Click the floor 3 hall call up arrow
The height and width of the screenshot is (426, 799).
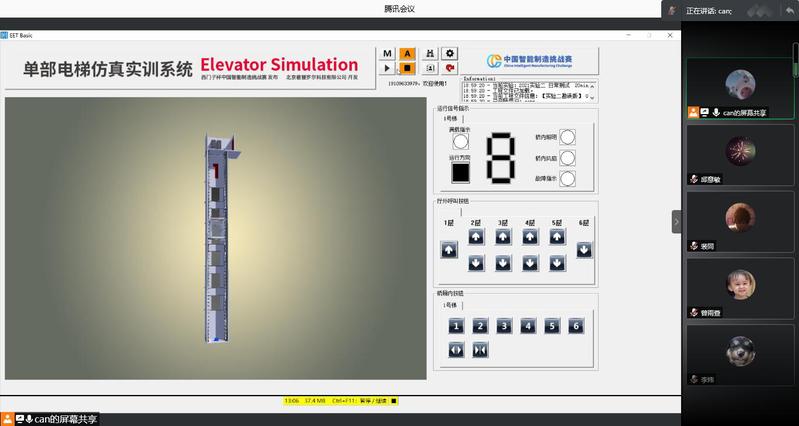pyautogui.click(x=503, y=237)
